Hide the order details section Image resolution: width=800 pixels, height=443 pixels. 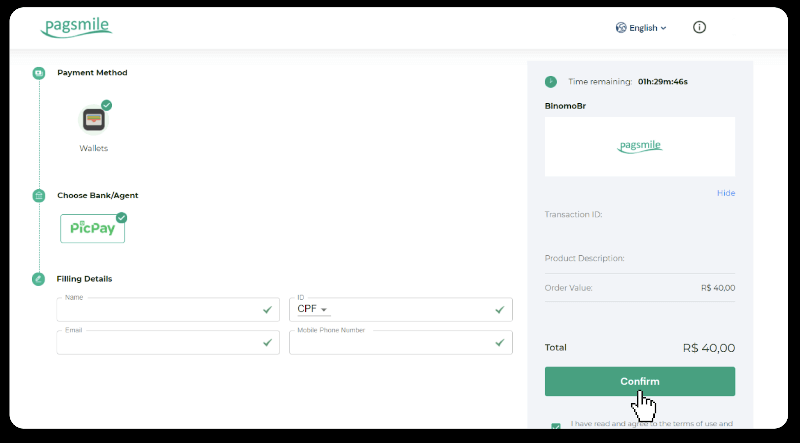point(725,193)
